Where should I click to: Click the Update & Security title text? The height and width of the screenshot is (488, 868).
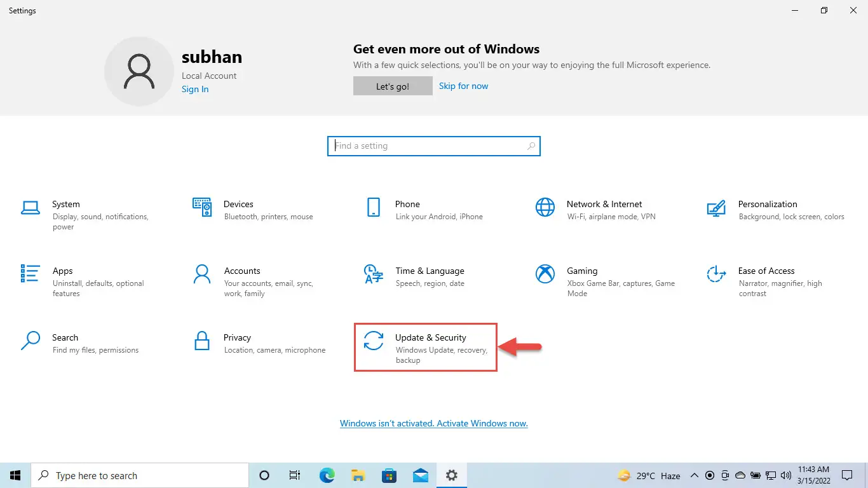click(431, 337)
